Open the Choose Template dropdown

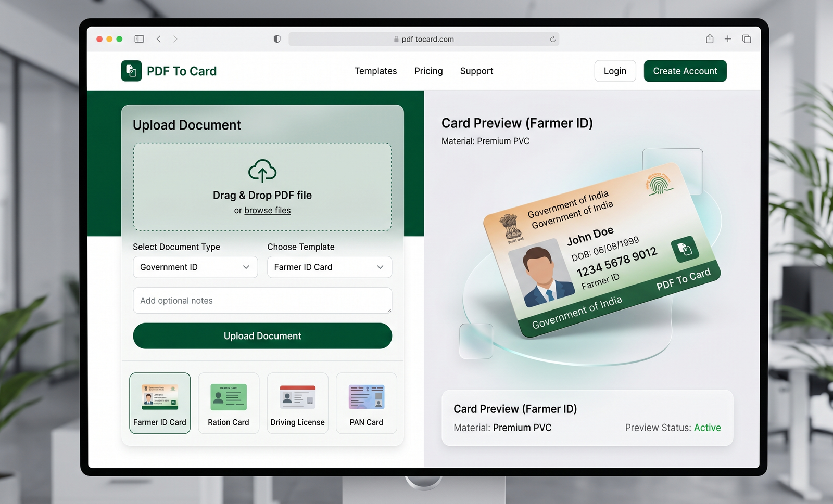pos(330,267)
